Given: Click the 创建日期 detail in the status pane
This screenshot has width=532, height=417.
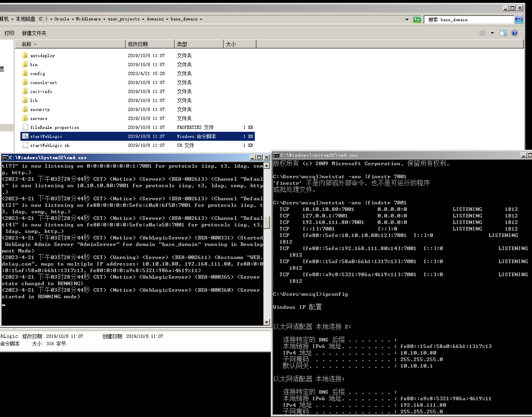Looking at the screenshot, I should click(x=133, y=336).
